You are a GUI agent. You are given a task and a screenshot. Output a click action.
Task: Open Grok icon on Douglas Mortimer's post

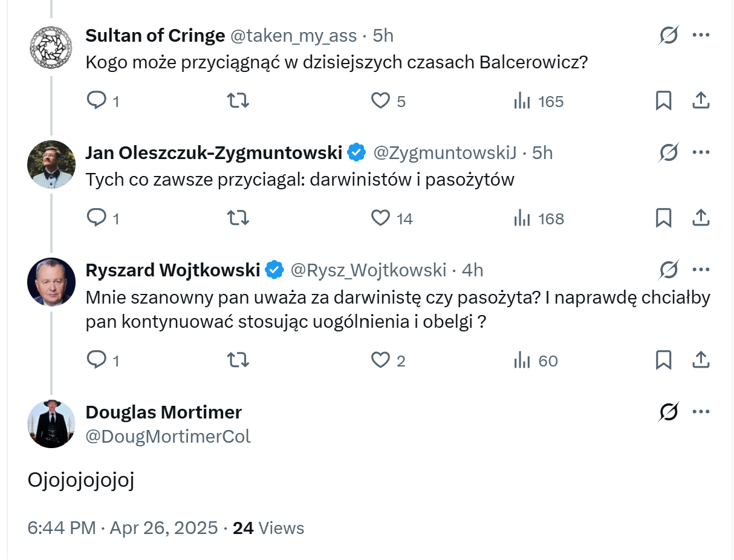pos(669,412)
